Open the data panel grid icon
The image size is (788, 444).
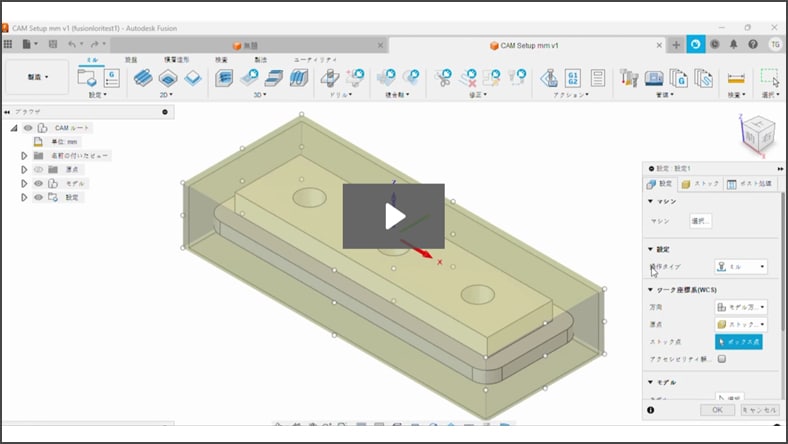point(9,45)
